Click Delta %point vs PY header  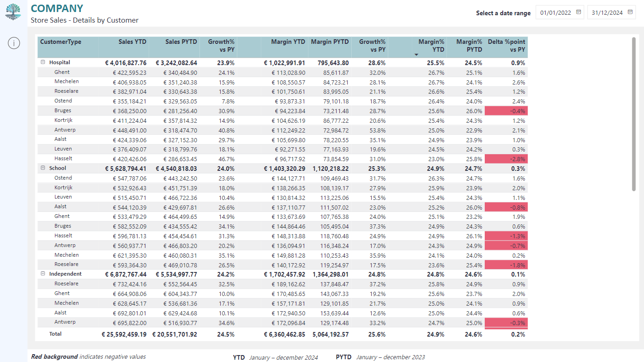coord(506,47)
